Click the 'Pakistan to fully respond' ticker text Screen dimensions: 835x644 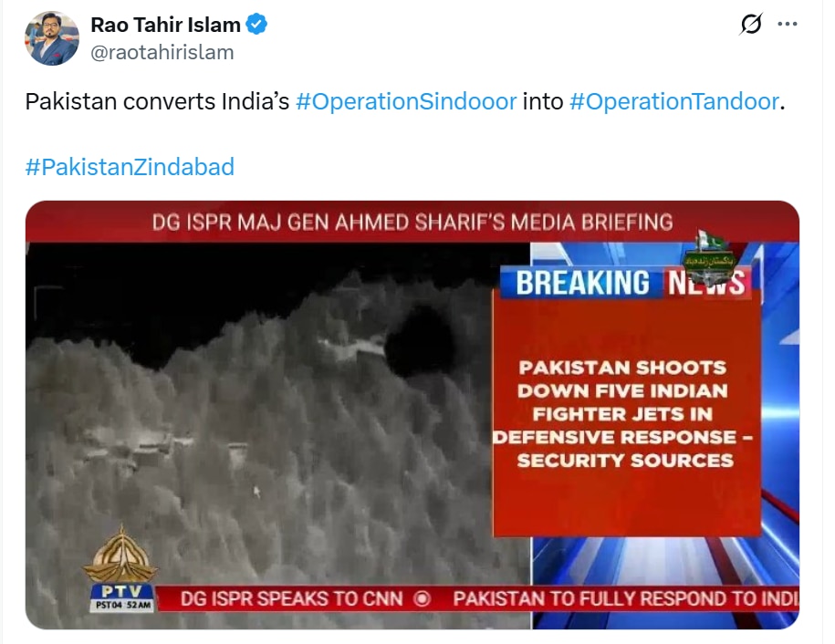[x=626, y=599]
